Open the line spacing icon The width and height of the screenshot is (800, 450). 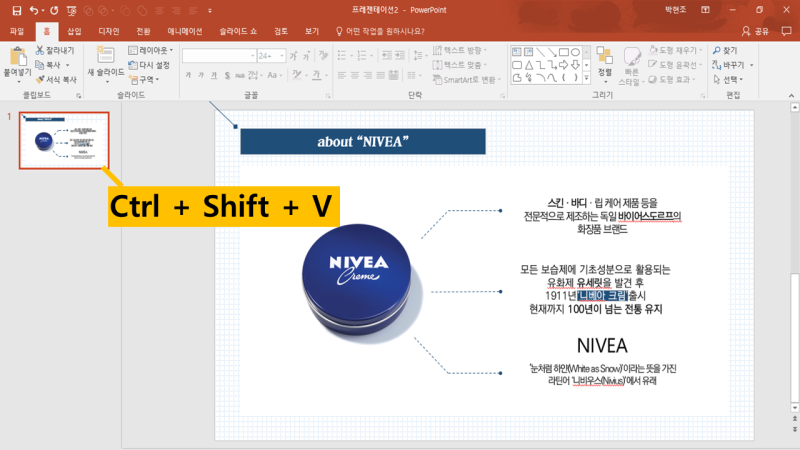pos(417,55)
